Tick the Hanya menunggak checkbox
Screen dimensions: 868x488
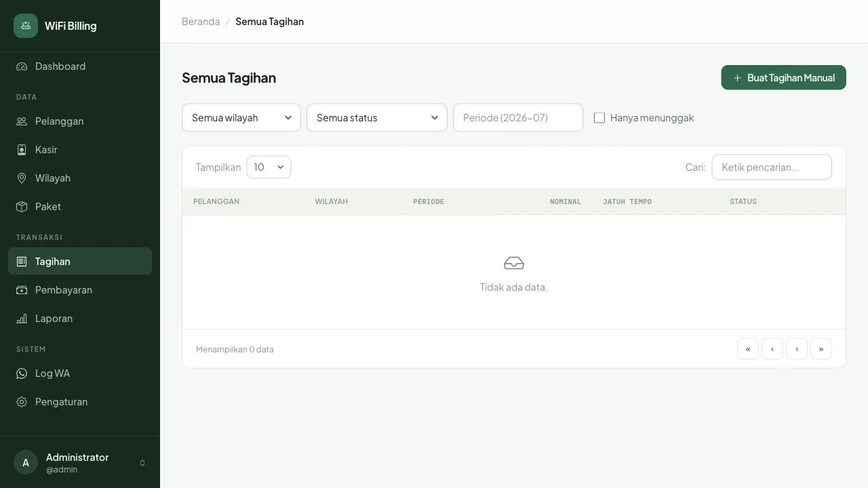pos(599,118)
